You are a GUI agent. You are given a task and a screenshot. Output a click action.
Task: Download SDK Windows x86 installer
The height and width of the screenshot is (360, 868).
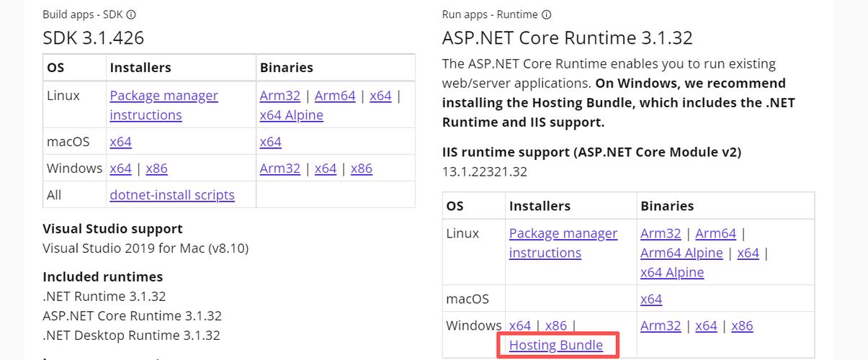156,168
